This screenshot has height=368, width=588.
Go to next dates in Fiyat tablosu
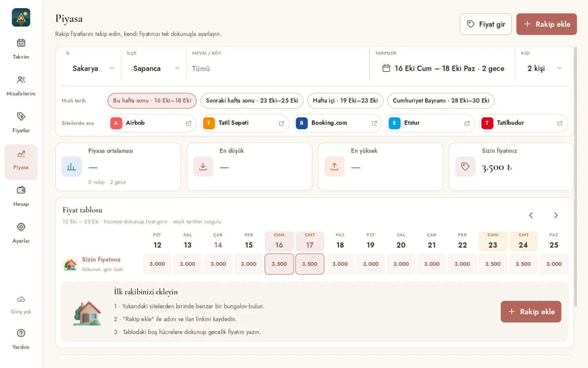pyautogui.click(x=556, y=215)
